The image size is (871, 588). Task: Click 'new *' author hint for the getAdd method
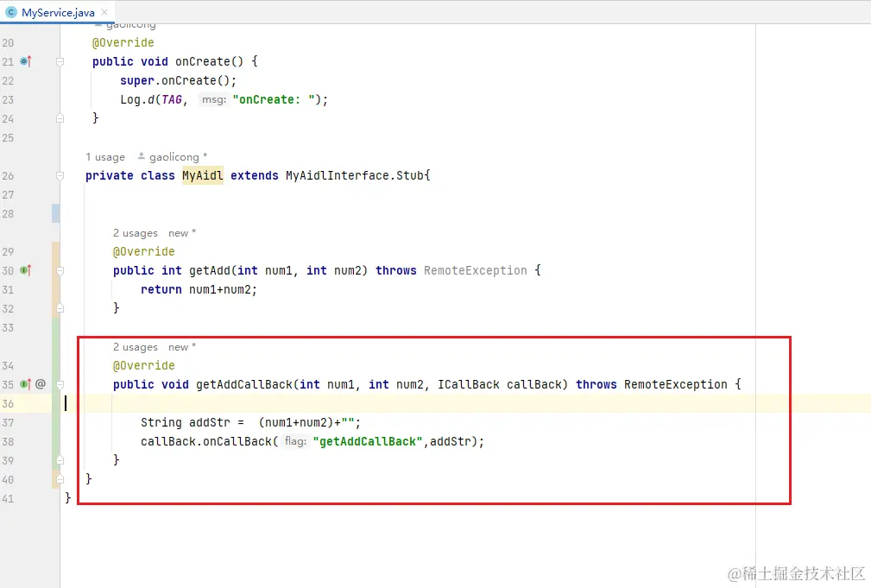point(182,233)
